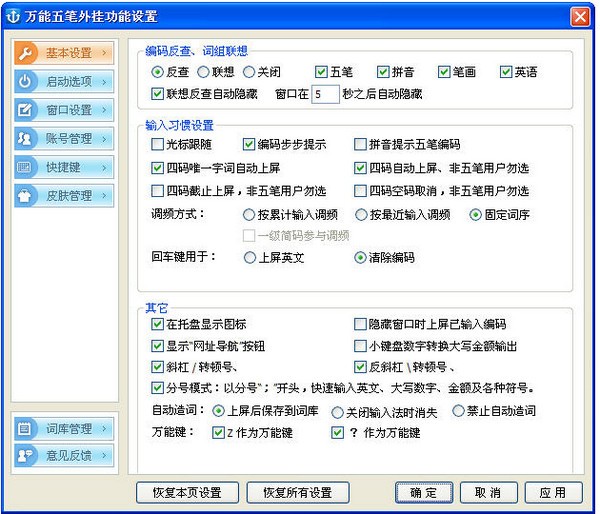Click the window icon beside 窗口设置

[27, 109]
